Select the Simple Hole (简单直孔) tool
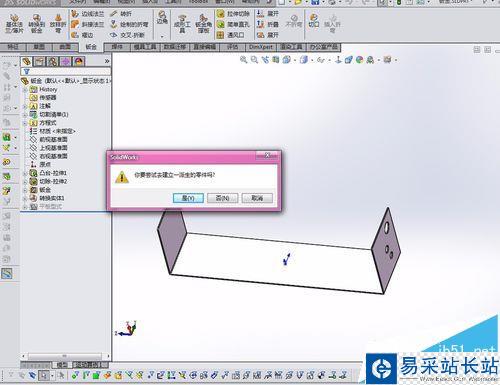Screen dimensions: 500x385 coord(233,24)
